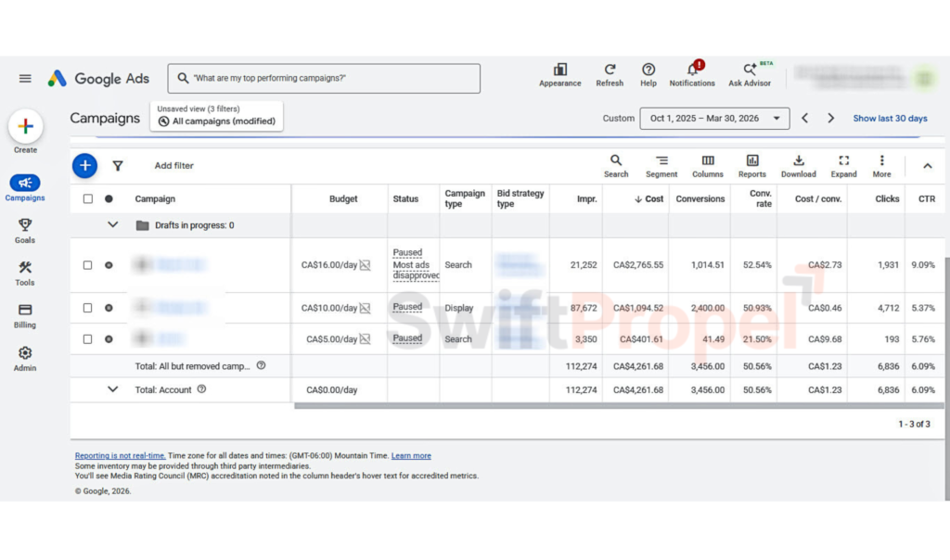The height and width of the screenshot is (560, 950).
Task: Go to the next date range
Action: coord(830,118)
